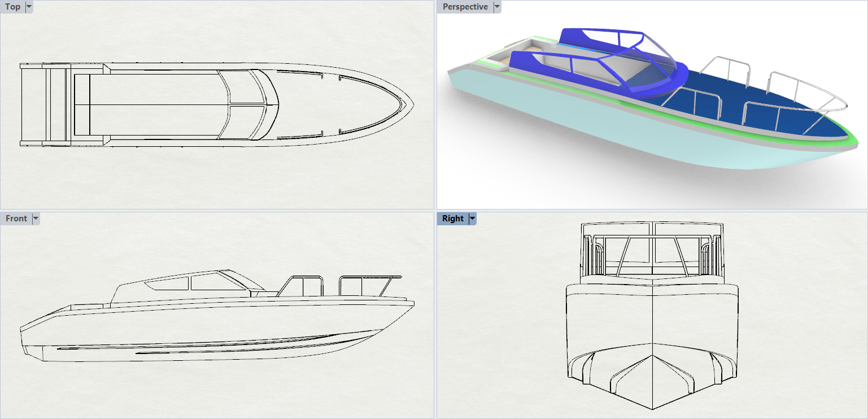Click the Top viewport title label
This screenshot has height=419, width=868.
pyautogui.click(x=13, y=7)
